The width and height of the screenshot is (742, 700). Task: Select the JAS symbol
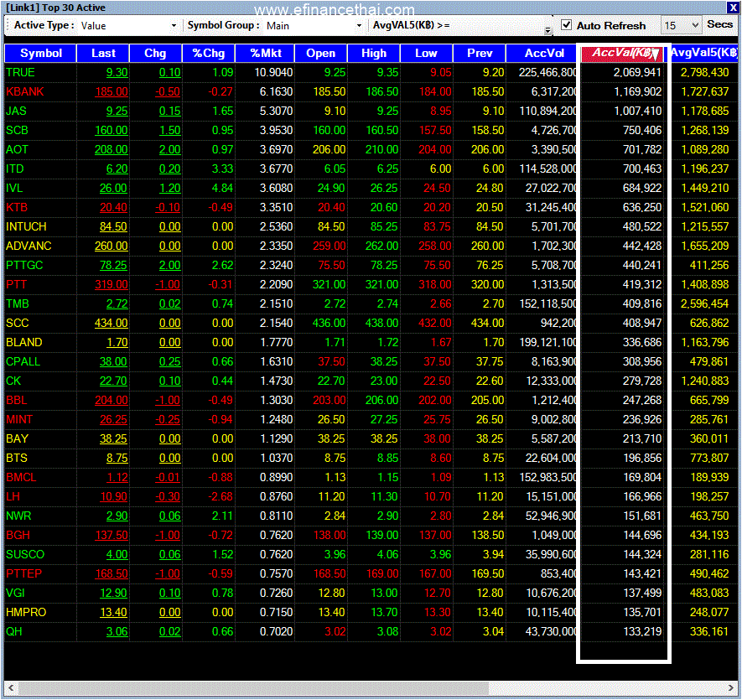coord(16,111)
